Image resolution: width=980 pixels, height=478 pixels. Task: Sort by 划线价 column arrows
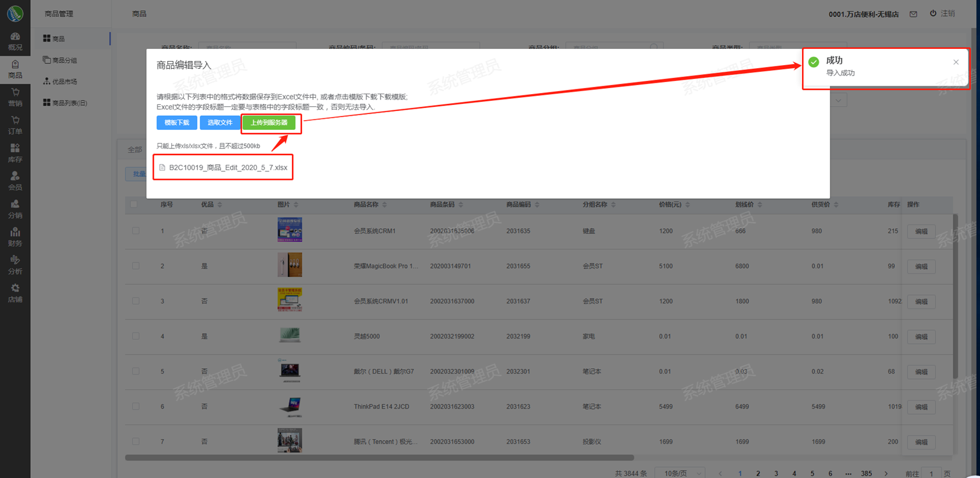760,205
